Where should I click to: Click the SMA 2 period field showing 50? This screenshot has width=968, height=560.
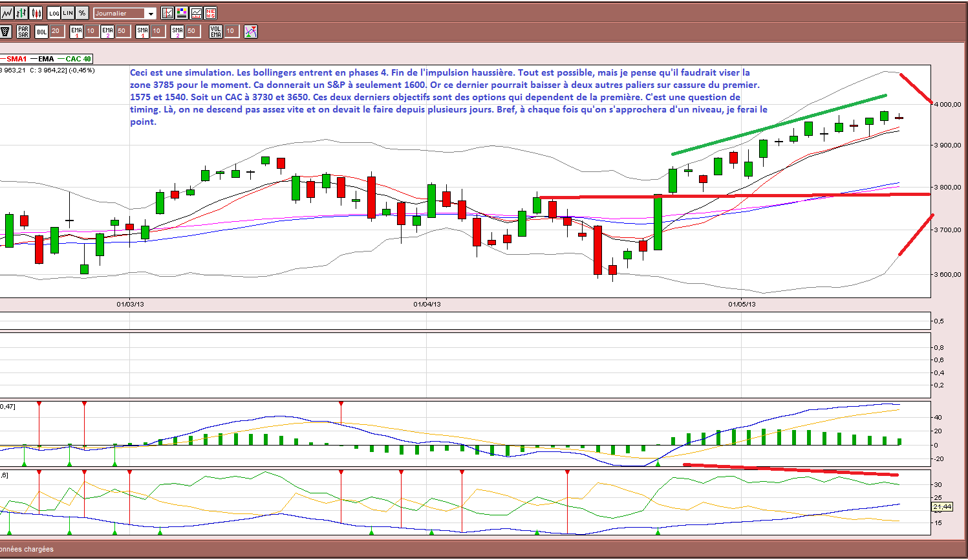point(193,31)
